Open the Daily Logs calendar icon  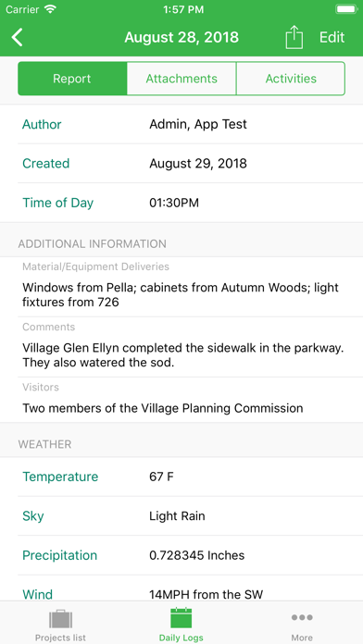coord(181,618)
